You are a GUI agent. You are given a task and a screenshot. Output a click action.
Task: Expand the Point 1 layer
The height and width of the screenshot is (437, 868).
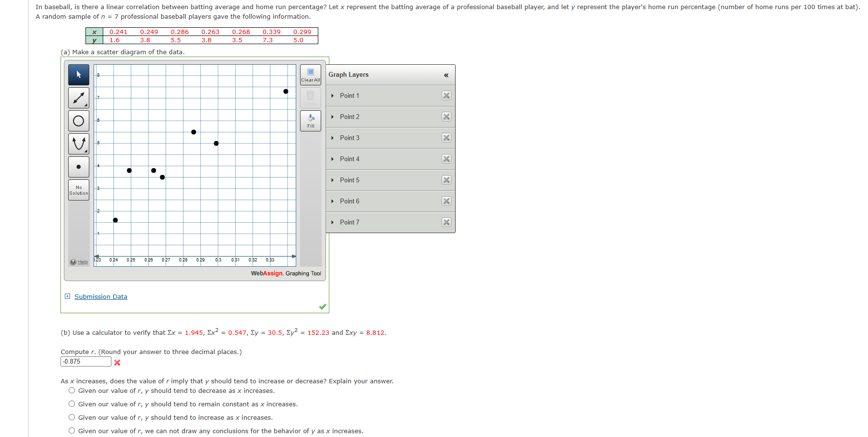[332, 95]
